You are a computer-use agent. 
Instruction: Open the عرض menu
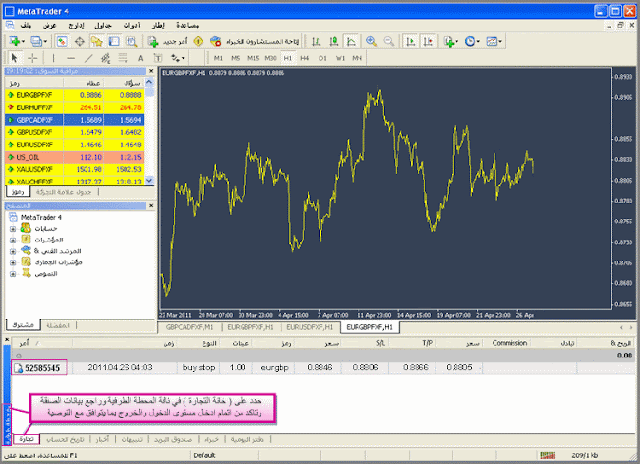tap(50, 25)
